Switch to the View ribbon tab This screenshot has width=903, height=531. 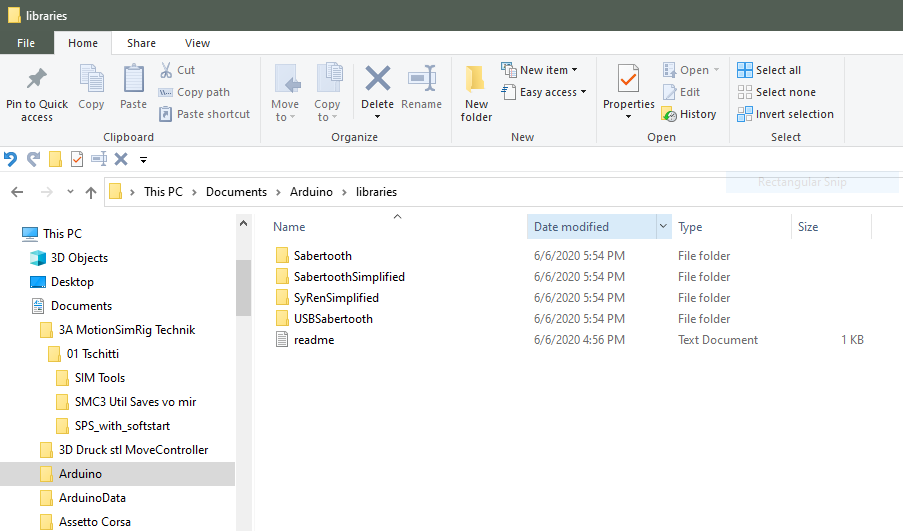197,43
